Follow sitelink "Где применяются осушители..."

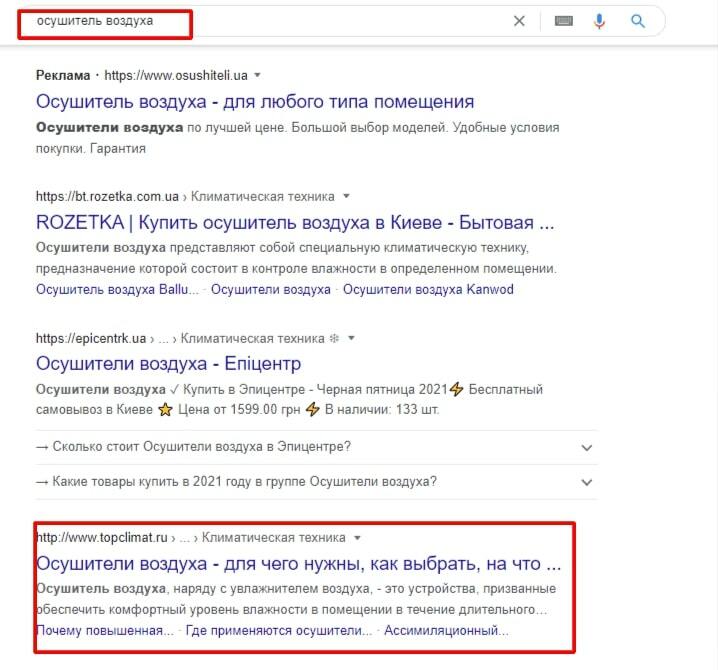coord(279,631)
